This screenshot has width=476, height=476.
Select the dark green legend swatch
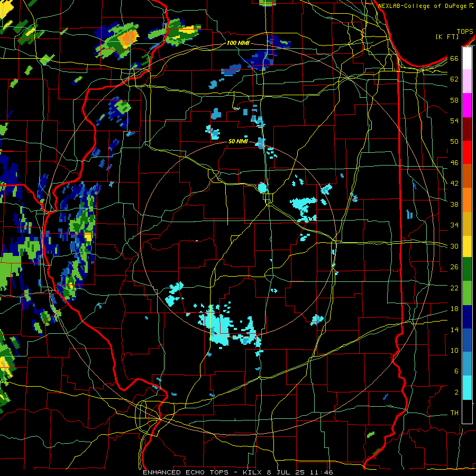click(x=467, y=269)
